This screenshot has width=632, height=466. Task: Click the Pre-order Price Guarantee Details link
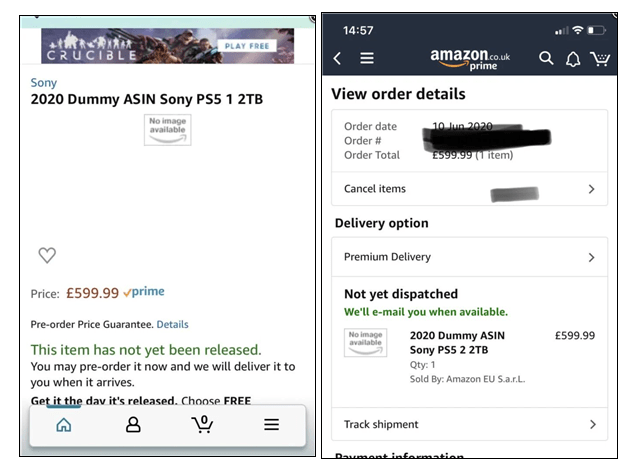[172, 324]
